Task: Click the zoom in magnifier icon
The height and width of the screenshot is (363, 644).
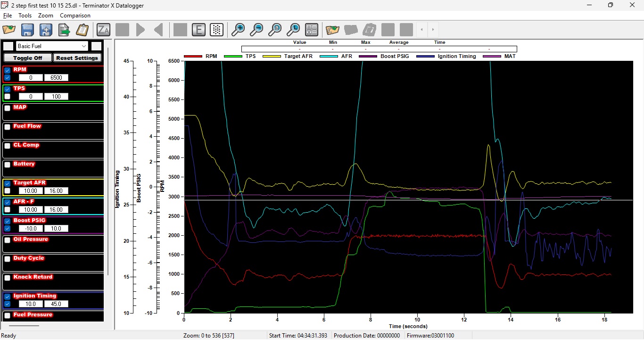Action: pyautogui.click(x=238, y=30)
